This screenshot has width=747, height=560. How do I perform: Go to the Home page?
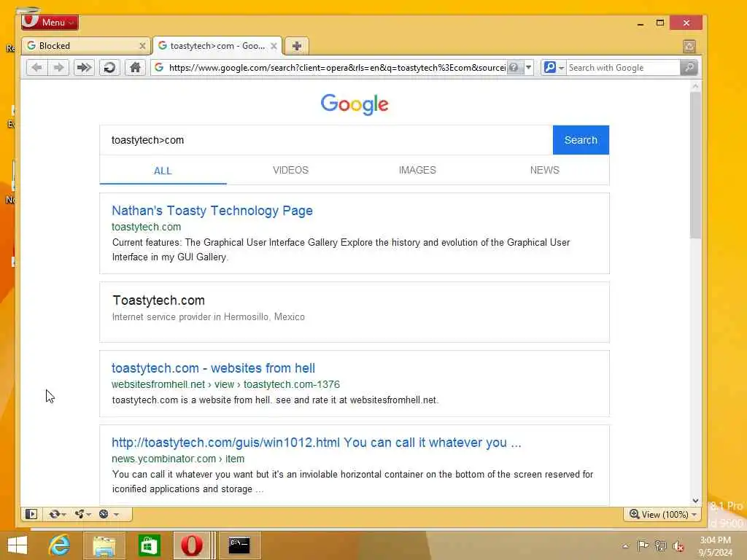click(135, 68)
